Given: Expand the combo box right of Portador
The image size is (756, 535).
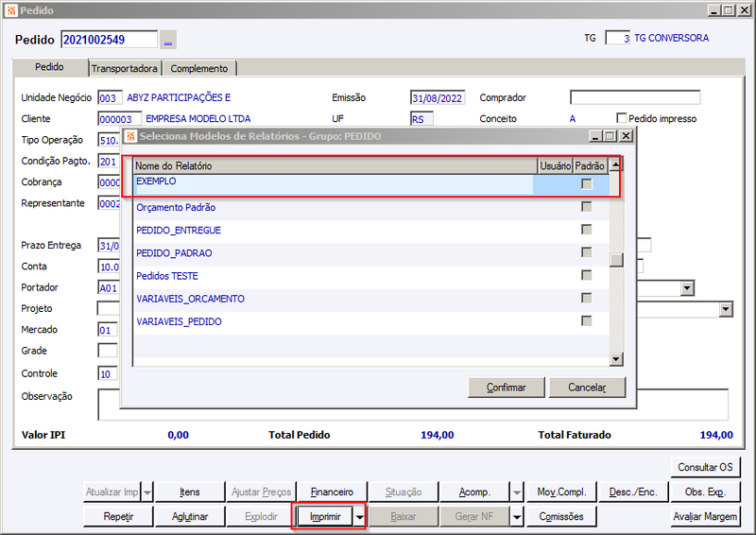Looking at the screenshot, I should [687, 288].
